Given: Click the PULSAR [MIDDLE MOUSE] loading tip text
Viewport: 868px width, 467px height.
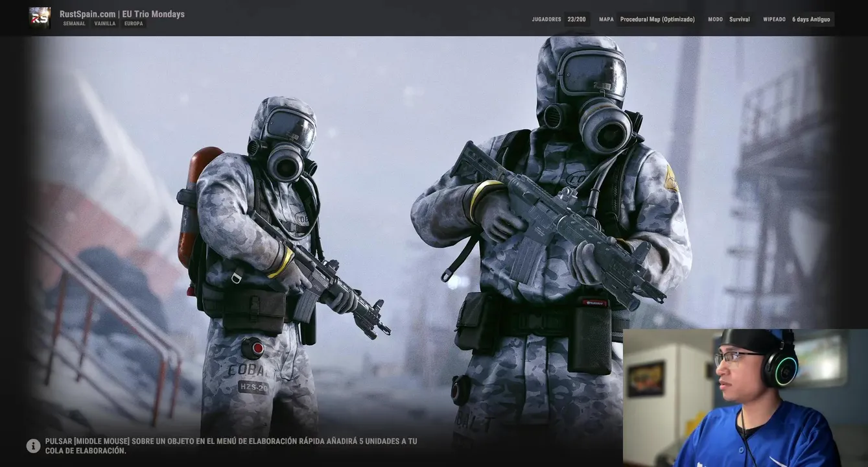Looking at the screenshot, I should (x=231, y=446).
